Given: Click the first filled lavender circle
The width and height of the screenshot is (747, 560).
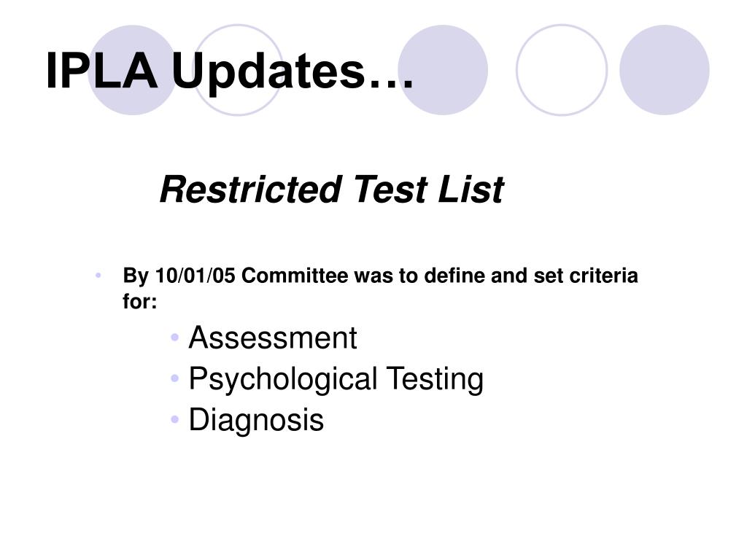Looking at the screenshot, I should pos(133,70).
